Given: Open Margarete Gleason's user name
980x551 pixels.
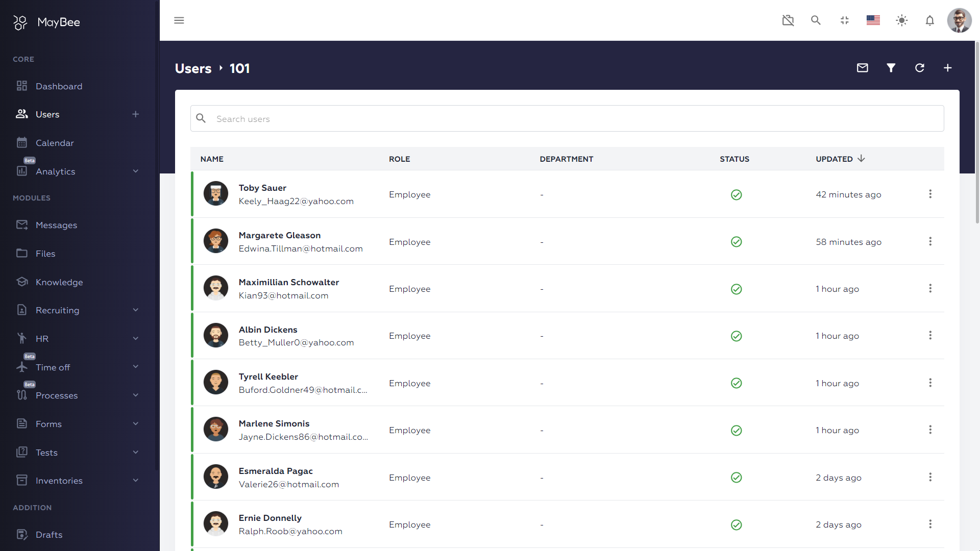Looking at the screenshot, I should pyautogui.click(x=280, y=235).
